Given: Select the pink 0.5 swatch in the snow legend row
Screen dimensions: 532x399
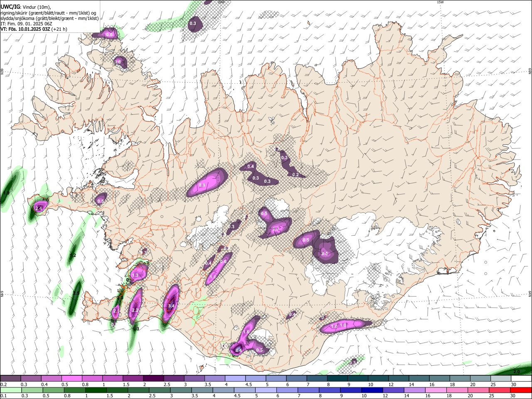Looking at the screenshot, I should (x=71, y=379).
